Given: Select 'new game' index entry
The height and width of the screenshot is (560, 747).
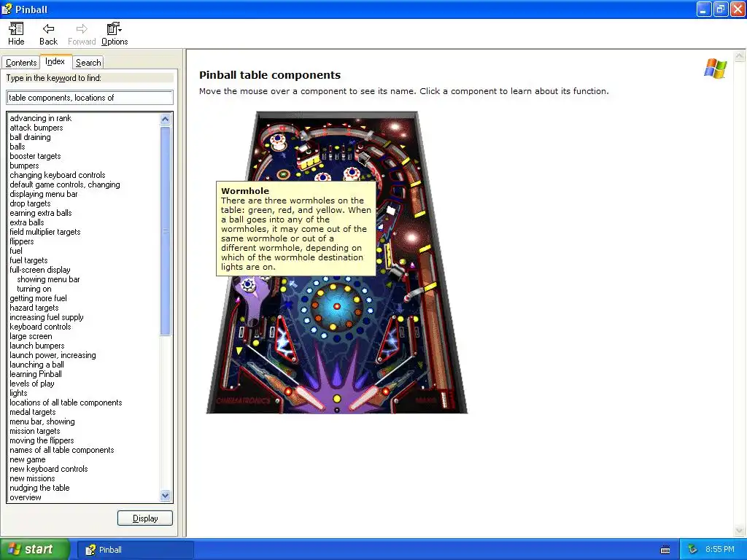Looking at the screenshot, I should click(28, 459).
